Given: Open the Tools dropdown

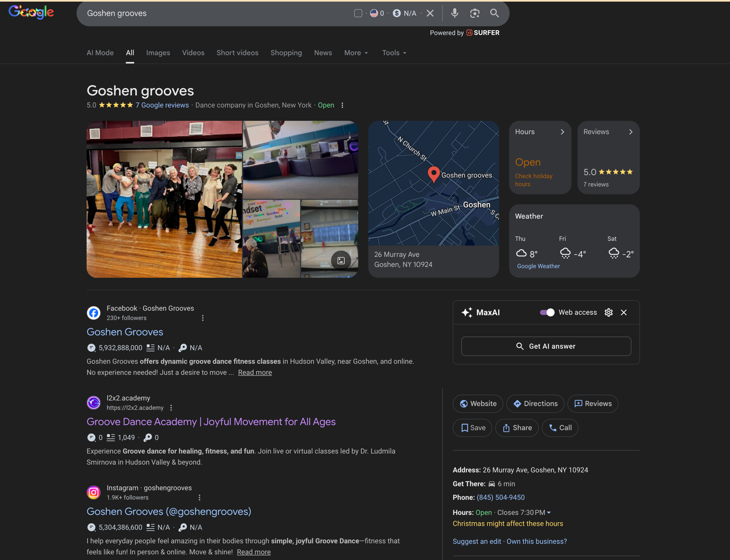Looking at the screenshot, I should (x=394, y=53).
